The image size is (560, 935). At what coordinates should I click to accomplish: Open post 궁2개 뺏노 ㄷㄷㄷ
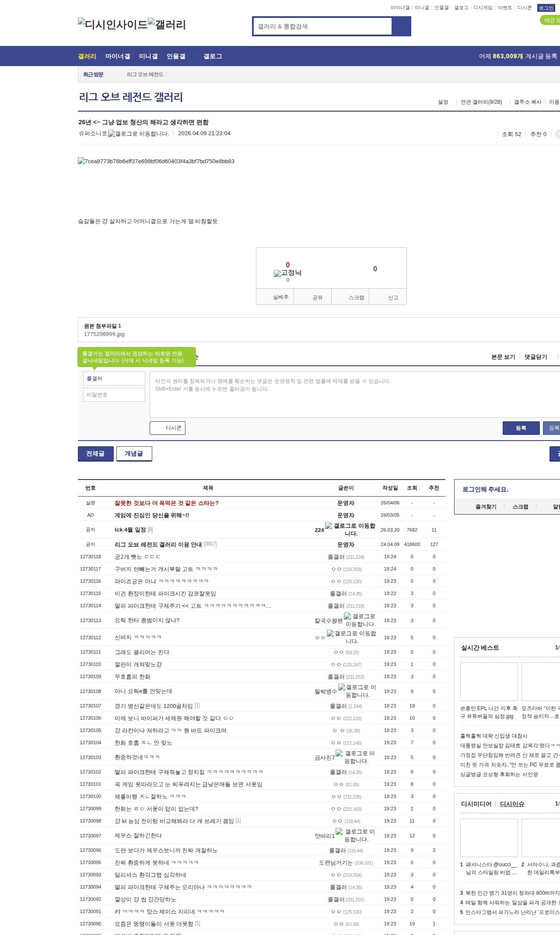pos(137,557)
